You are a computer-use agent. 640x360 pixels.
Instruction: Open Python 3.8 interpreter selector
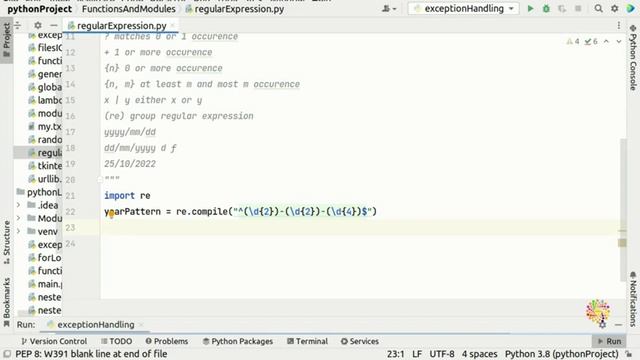pyautogui.click(x=562, y=354)
